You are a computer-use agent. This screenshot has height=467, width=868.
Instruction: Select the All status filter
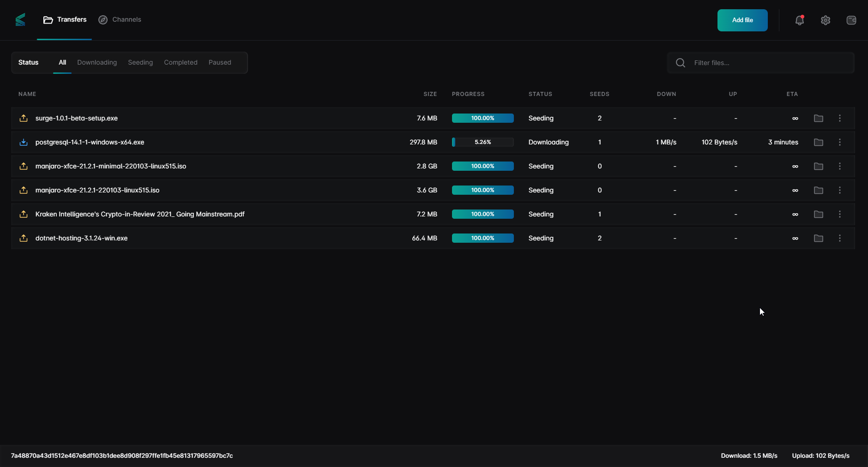(62, 62)
